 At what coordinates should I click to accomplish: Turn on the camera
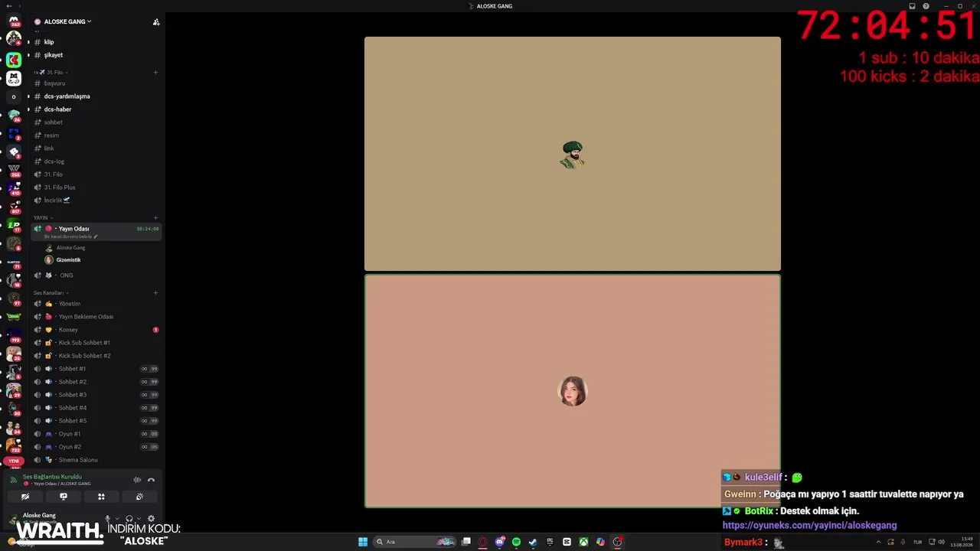click(25, 497)
